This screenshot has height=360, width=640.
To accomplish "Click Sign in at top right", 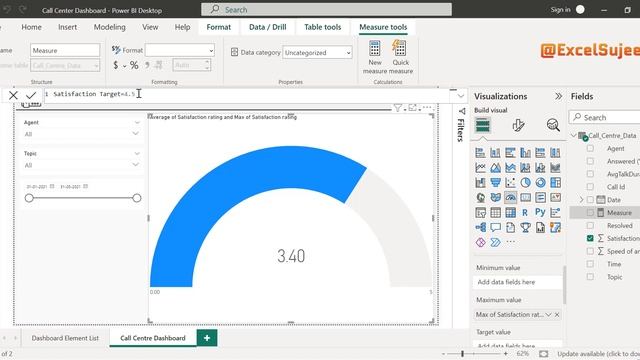I will coord(560,10).
